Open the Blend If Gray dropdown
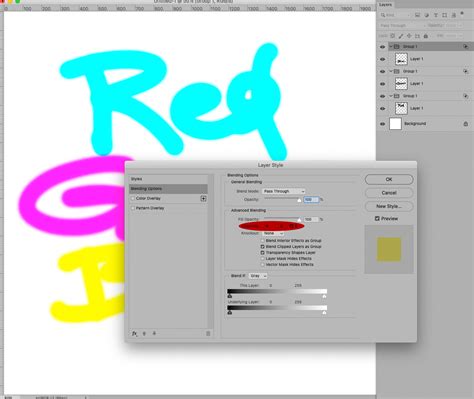This screenshot has width=474, height=399. pyautogui.click(x=258, y=276)
